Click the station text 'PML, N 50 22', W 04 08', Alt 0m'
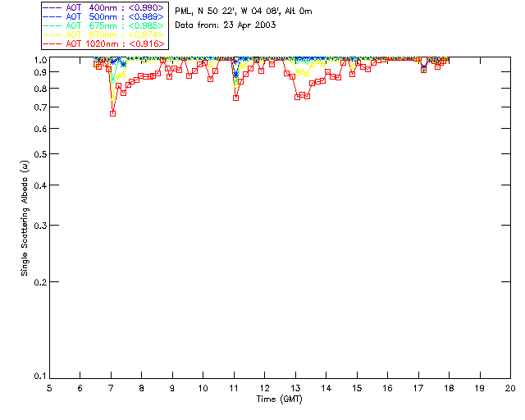 tap(244, 11)
